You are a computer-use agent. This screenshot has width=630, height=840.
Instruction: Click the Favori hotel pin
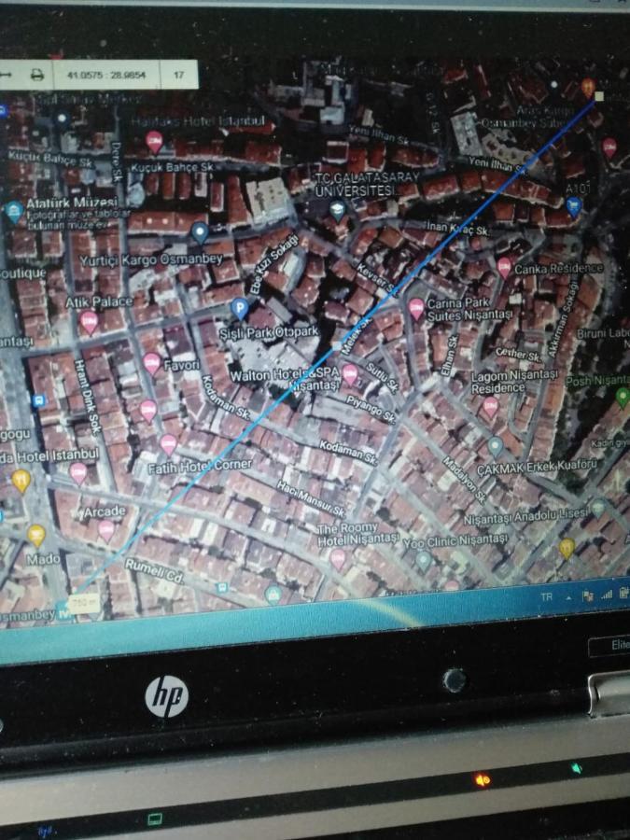point(152,364)
